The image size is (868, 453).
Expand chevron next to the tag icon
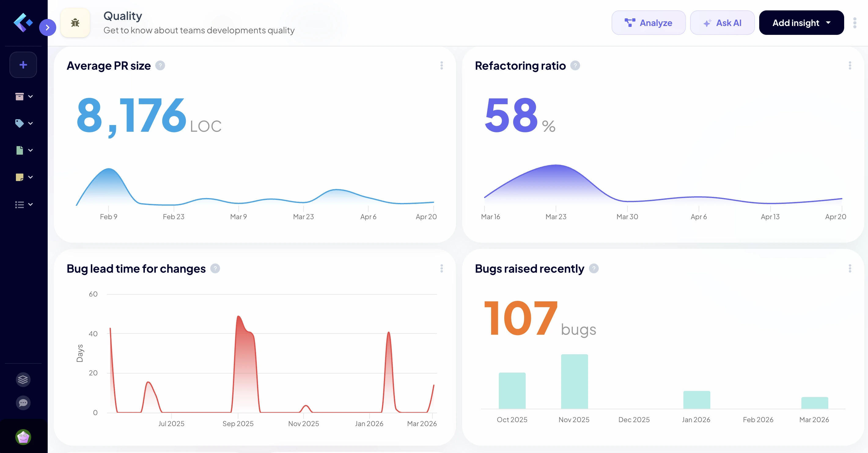point(31,123)
